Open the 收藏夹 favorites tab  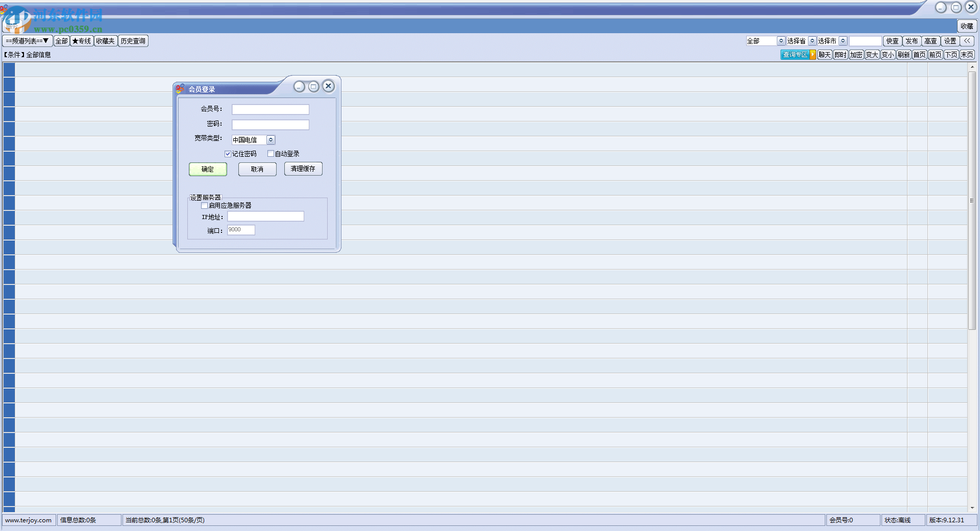(106, 41)
